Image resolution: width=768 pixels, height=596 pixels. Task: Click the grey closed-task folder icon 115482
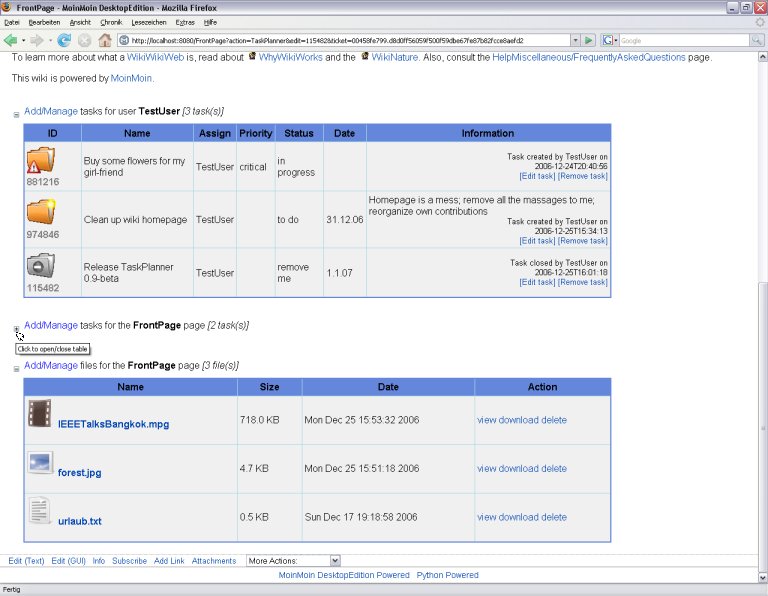tap(41, 266)
